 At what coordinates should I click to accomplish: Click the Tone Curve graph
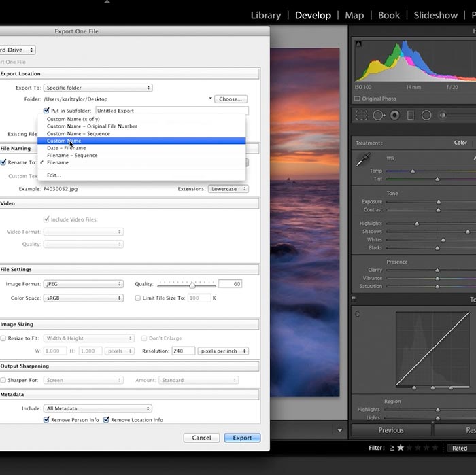click(x=432, y=349)
